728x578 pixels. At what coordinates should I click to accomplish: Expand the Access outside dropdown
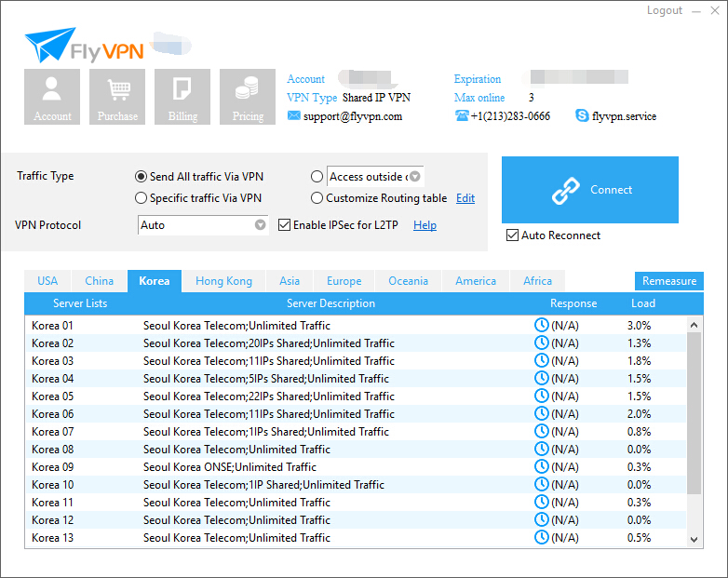pos(414,177)
